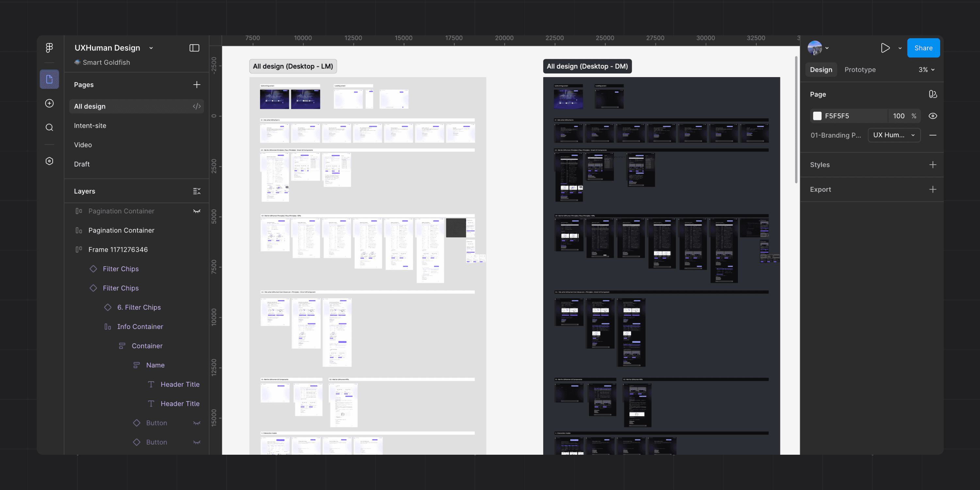The height and width of the screenshot is (490, 980).
Task: Open the Figma main menu logo
Action: 49,48
